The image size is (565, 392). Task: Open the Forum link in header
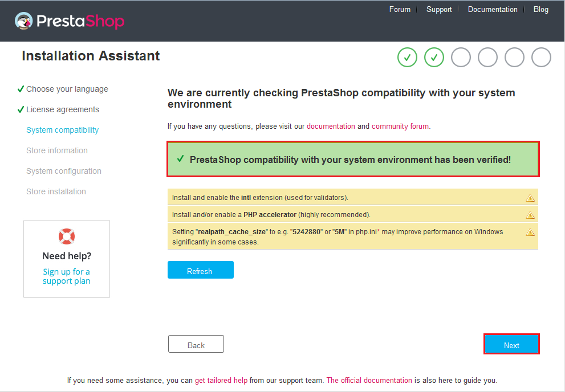click(x=400, y=9)
